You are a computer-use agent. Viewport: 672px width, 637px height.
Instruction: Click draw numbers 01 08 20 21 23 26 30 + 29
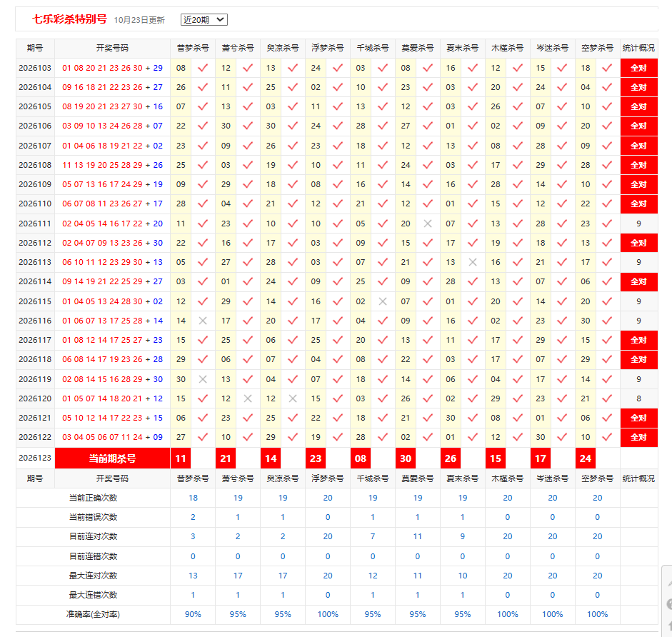coord(112,68)
